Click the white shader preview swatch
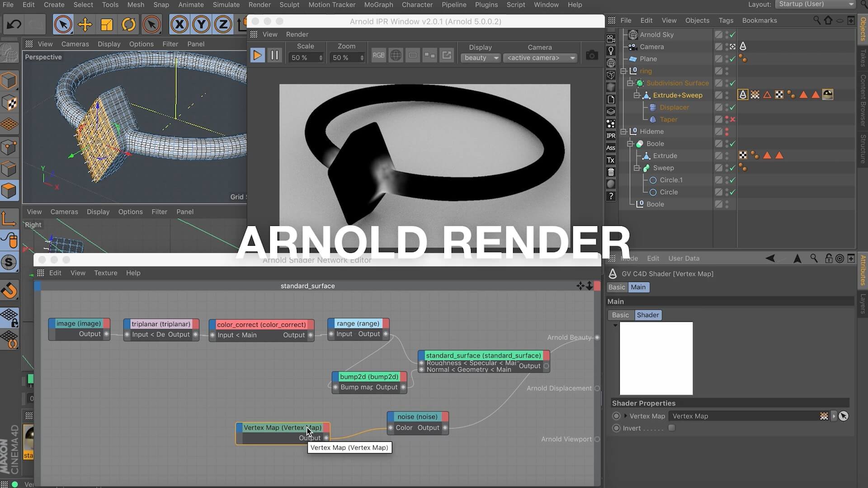The height and width of the screenshot is (488, 868). 656,358
